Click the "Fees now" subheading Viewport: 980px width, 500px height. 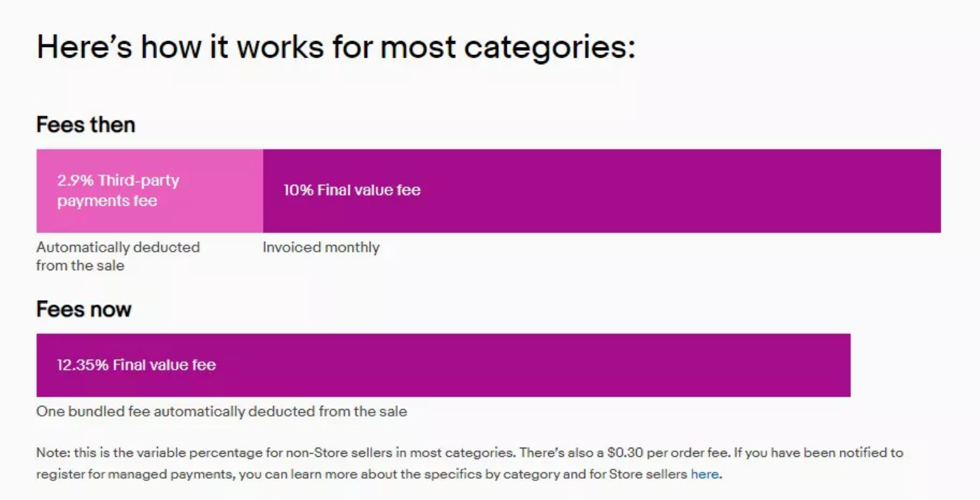tap(83, 309)
